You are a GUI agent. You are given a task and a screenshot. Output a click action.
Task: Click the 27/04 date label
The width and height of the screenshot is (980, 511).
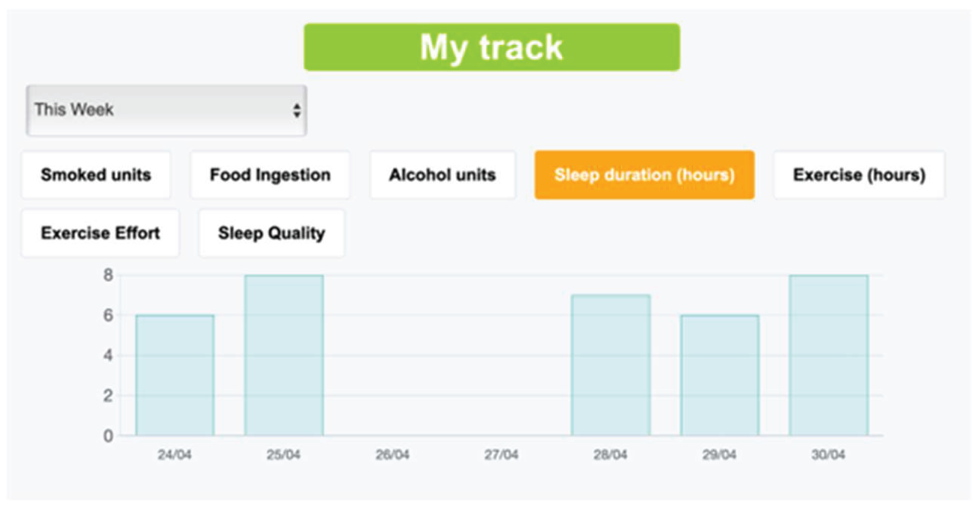tap(501, 455)
